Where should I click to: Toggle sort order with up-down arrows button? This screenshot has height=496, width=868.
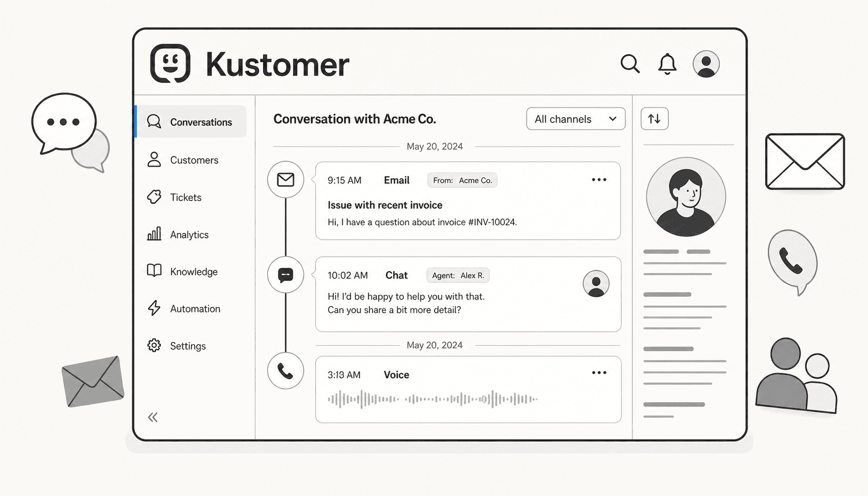click(x=654, y=118)
